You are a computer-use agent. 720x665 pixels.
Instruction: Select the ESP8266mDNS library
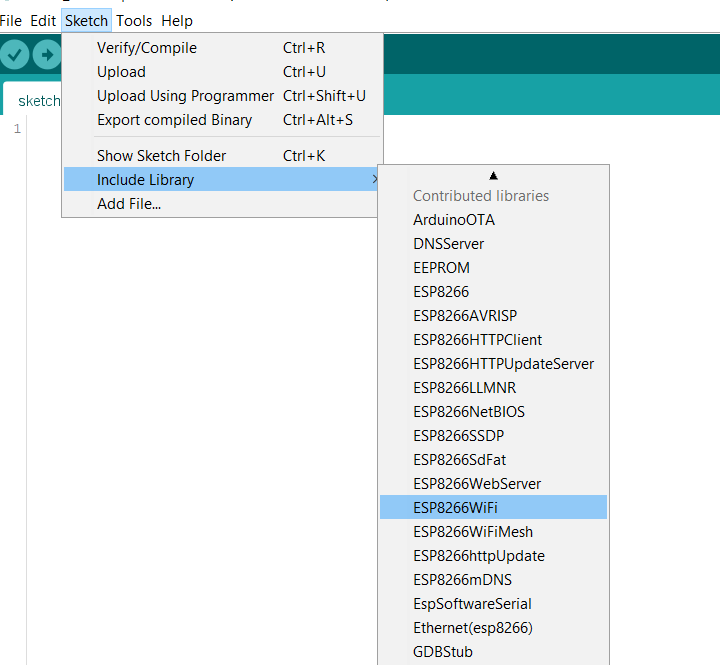coord(494,580)
